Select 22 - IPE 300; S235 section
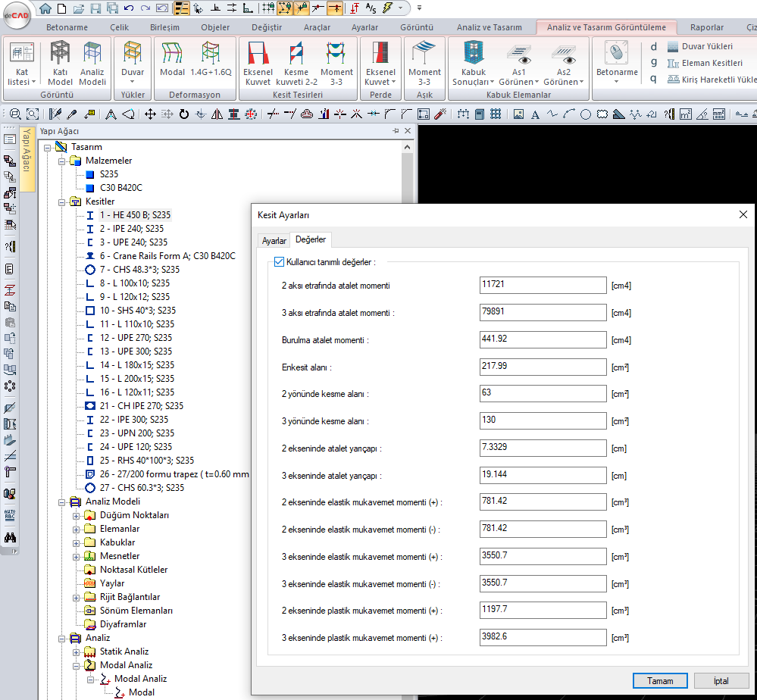757x700 pixels. 133,420
